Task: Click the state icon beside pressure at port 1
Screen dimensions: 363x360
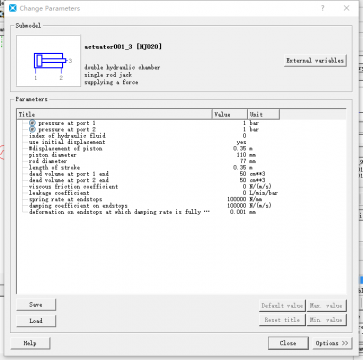Action: [x=32, y=123]
